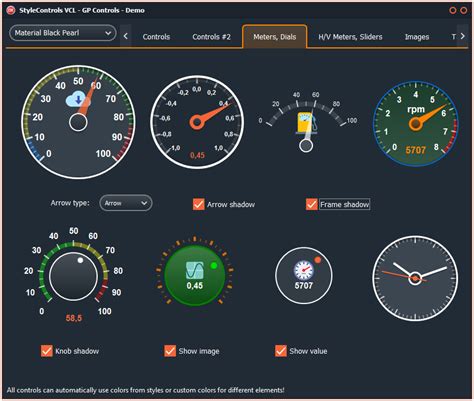Click the fuel pump icon on gauge
The image size is (474, 401).
point(305,122)
